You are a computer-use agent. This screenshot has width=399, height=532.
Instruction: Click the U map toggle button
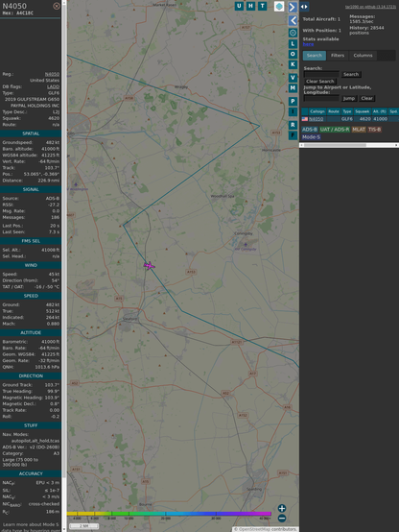(x=239, y=6)
